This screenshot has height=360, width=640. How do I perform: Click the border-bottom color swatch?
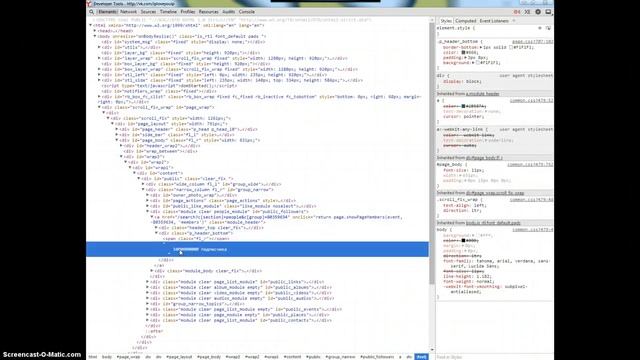click(x=511, y=47)
